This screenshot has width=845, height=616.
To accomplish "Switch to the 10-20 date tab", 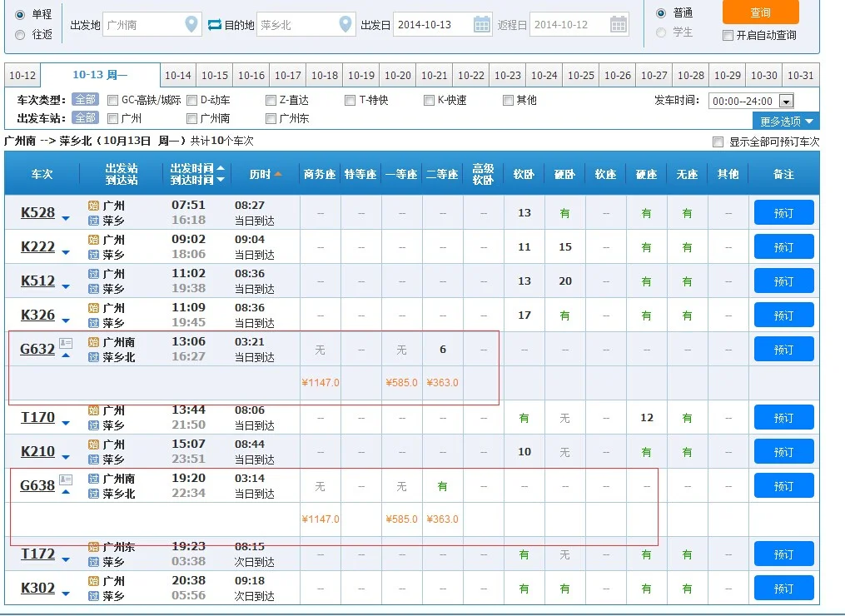I will pos(397,75).
